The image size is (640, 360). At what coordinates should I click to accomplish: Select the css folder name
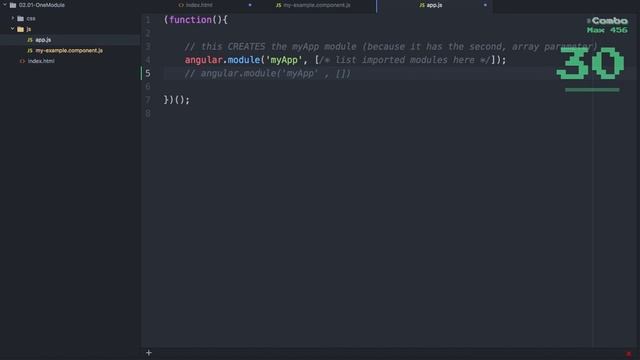(x=31, y=19)
